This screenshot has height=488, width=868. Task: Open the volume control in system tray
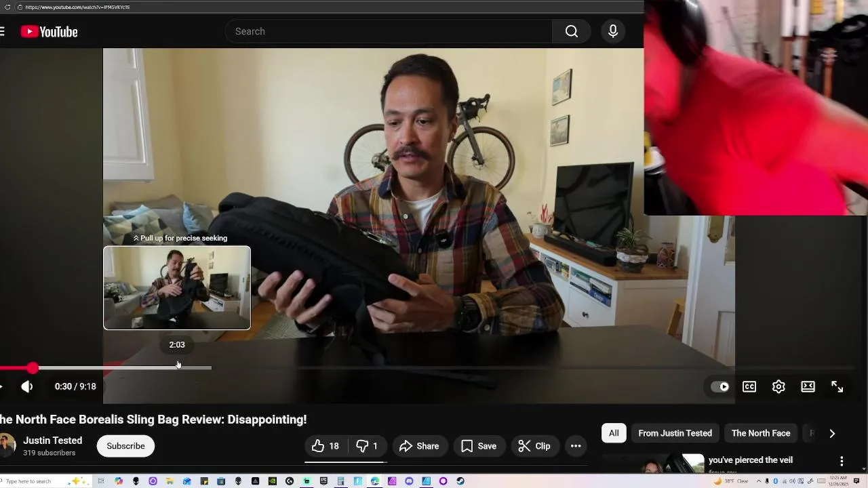coord(792,481)
